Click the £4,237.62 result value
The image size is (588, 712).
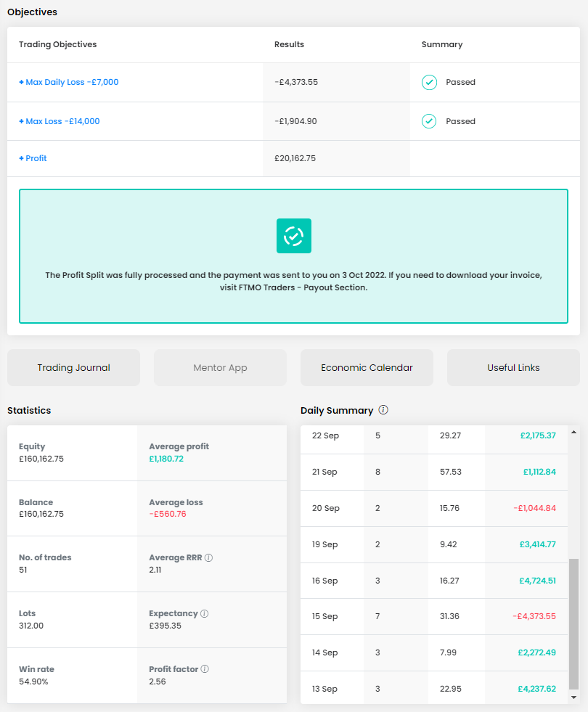(x=536, y=689)
